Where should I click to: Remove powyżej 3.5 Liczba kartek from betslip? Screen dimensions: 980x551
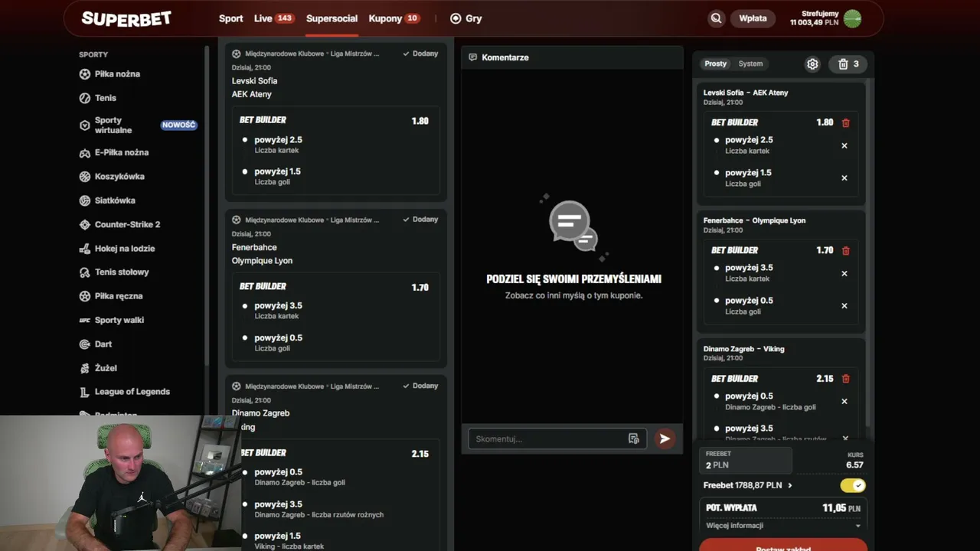844,273
